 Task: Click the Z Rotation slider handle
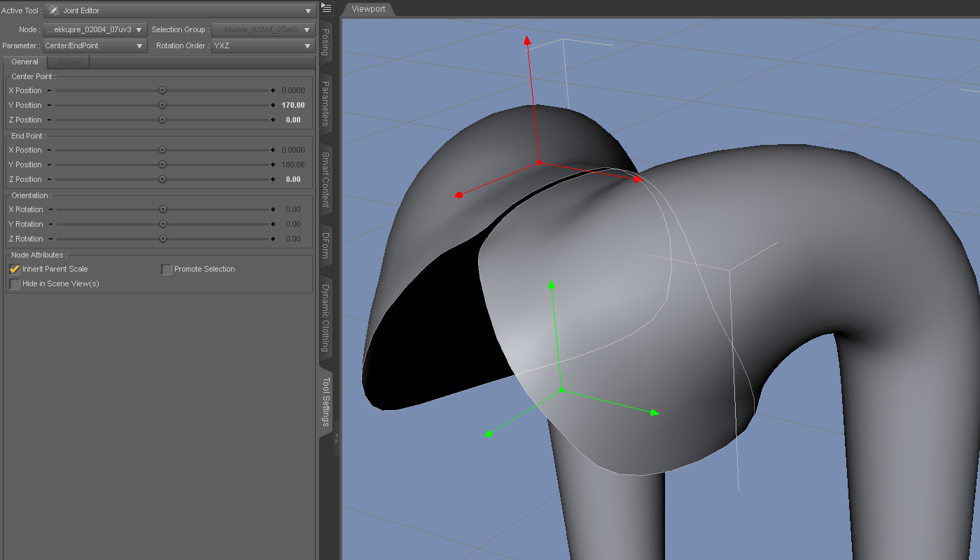point(163,239)
